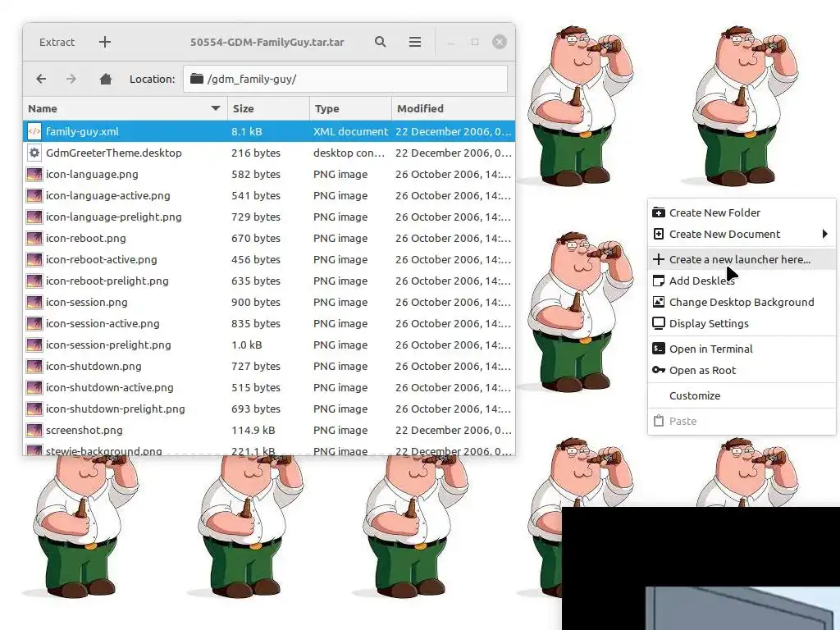Image resolution: width=840 pixels, height=630 pixels.
Task: Click the 900 bytes size cell
Action: click(x=256, y=302)
